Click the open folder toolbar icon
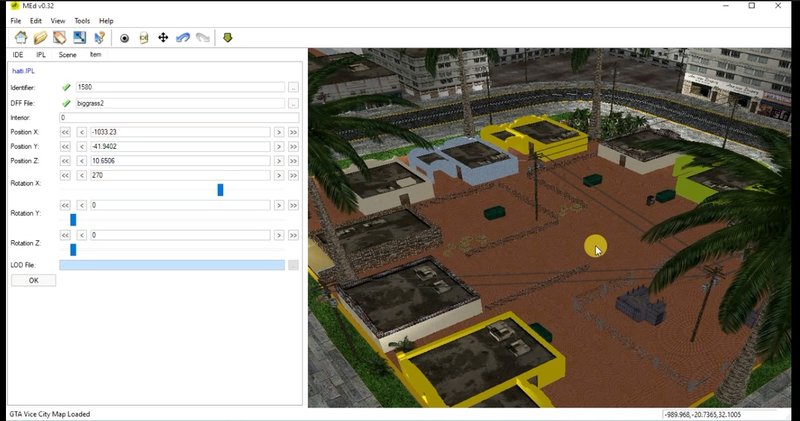Screen dimensions: 800x421 click(40, 37)
